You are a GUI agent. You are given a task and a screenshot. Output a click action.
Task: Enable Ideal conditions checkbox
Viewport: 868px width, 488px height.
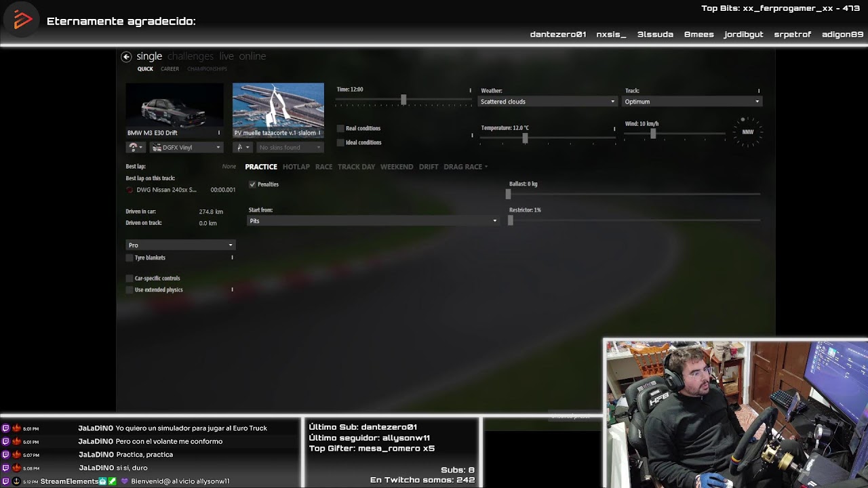pyautogui.click(x=340, y=142)
